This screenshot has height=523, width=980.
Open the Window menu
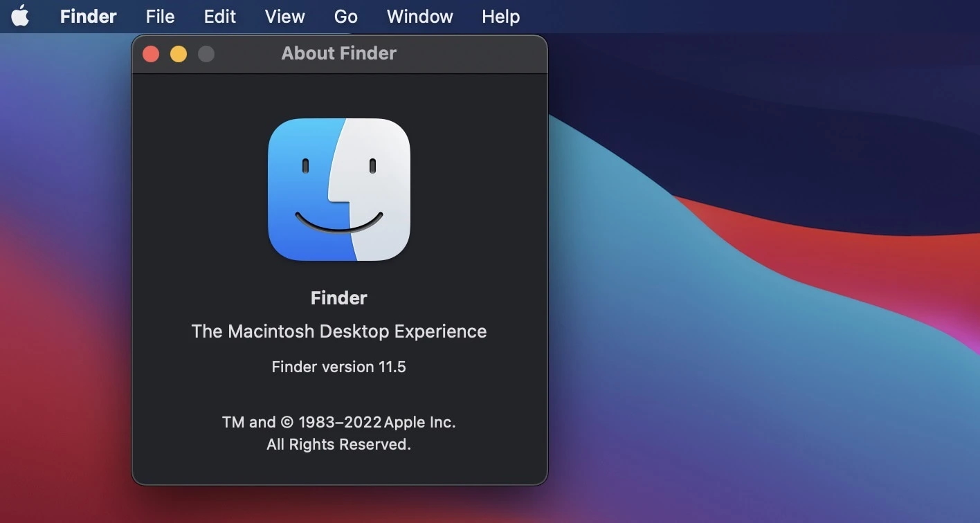click(x=419, y=16)
